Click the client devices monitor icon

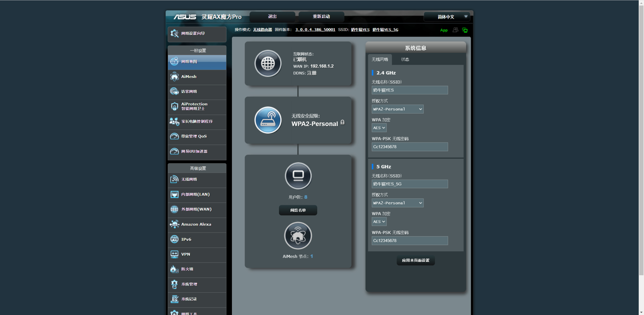tap(298, 176)
